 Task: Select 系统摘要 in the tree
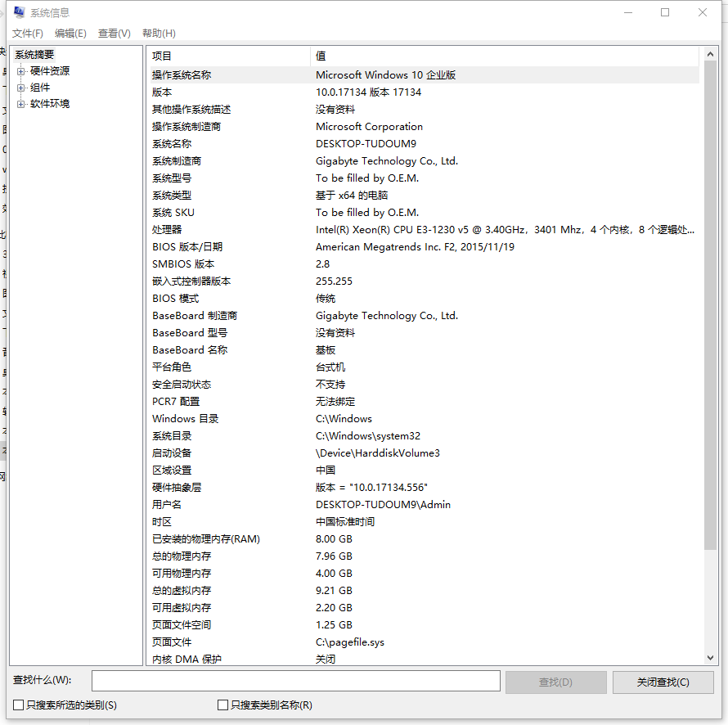point(34,55)
